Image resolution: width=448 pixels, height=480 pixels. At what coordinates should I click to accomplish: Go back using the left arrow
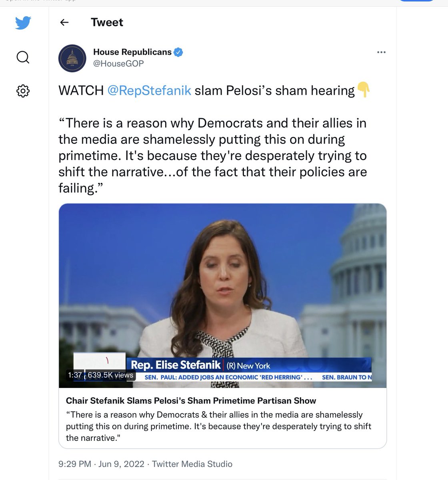[x=64, y=22]
